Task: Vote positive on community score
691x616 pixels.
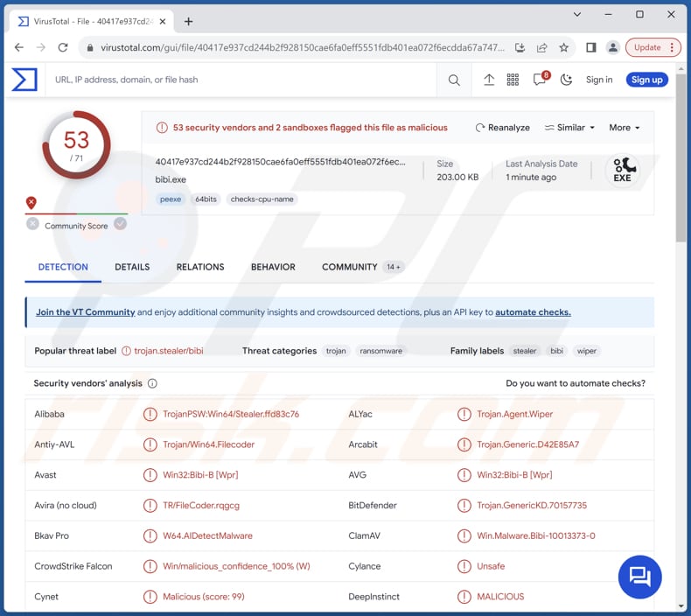Action: click(120, 224)
